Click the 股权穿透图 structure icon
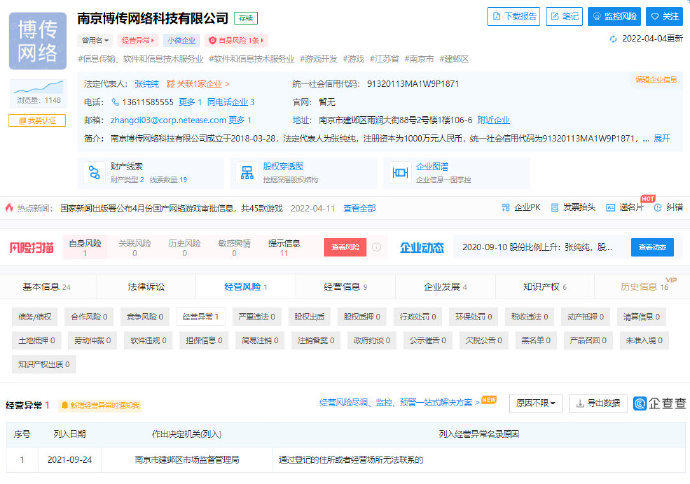The width and height of the screenshot is (690, 484). tap(247, 172)
